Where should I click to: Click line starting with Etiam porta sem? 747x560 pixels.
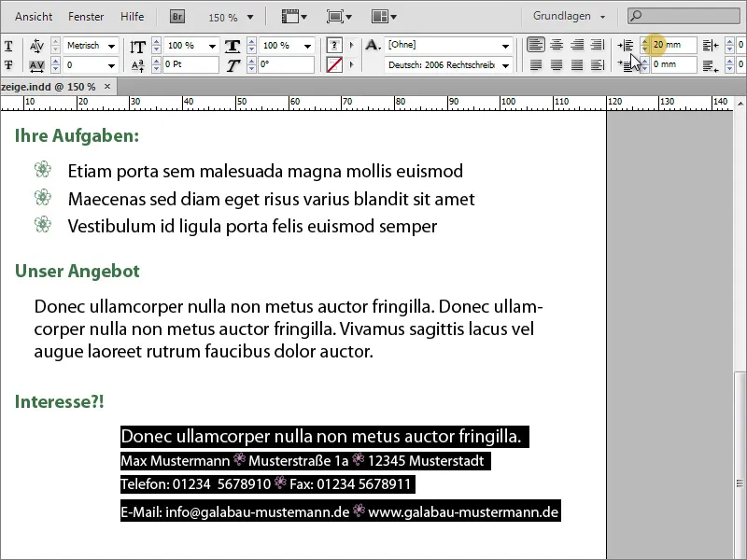(x=265, y=171)
